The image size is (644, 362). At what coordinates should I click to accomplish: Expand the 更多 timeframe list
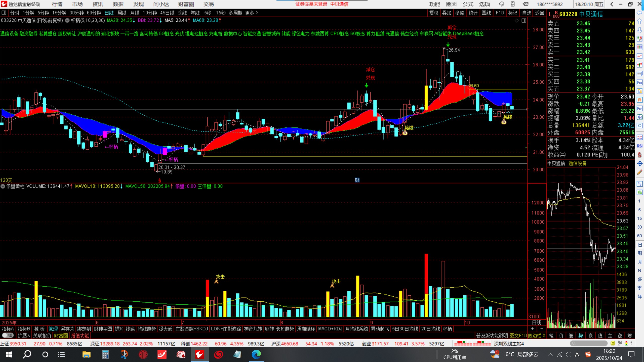click(252, 13)
